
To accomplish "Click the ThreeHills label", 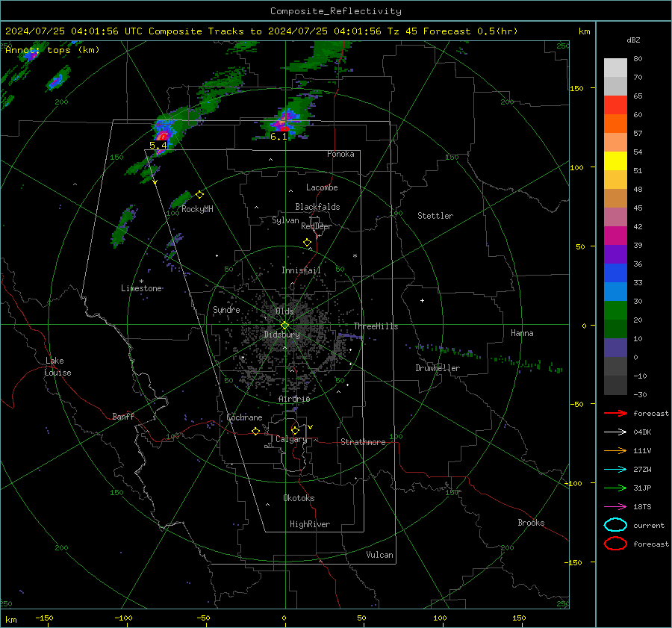I will [x=376, y=326].
